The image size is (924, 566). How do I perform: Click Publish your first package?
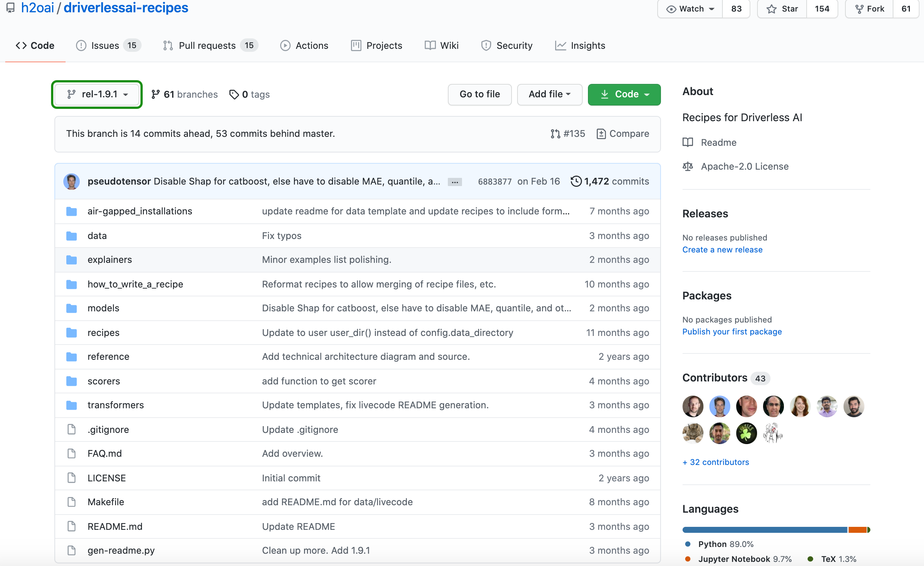coord(732,332)
